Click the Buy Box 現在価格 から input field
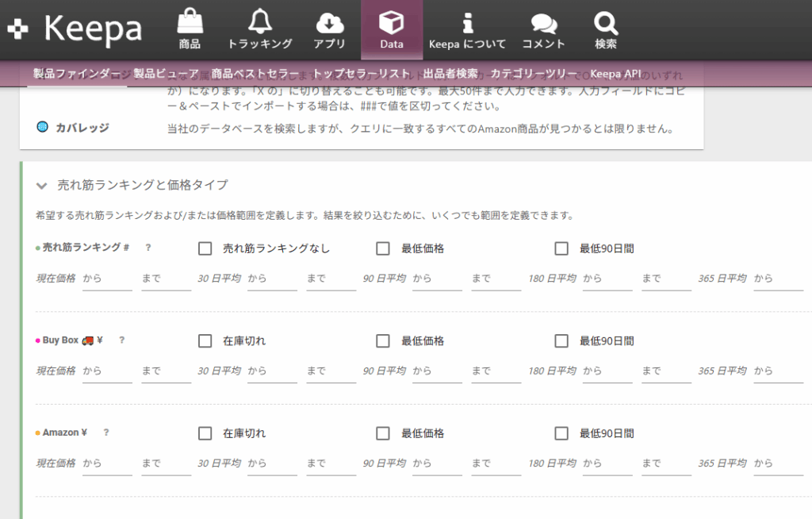This screenshot has height=519, width=812. click(107, 371)
